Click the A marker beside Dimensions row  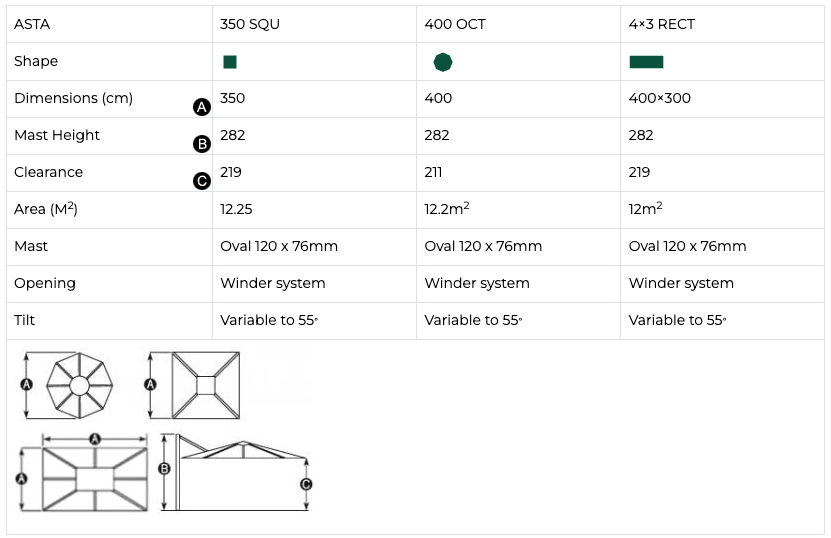pos(201,107)
